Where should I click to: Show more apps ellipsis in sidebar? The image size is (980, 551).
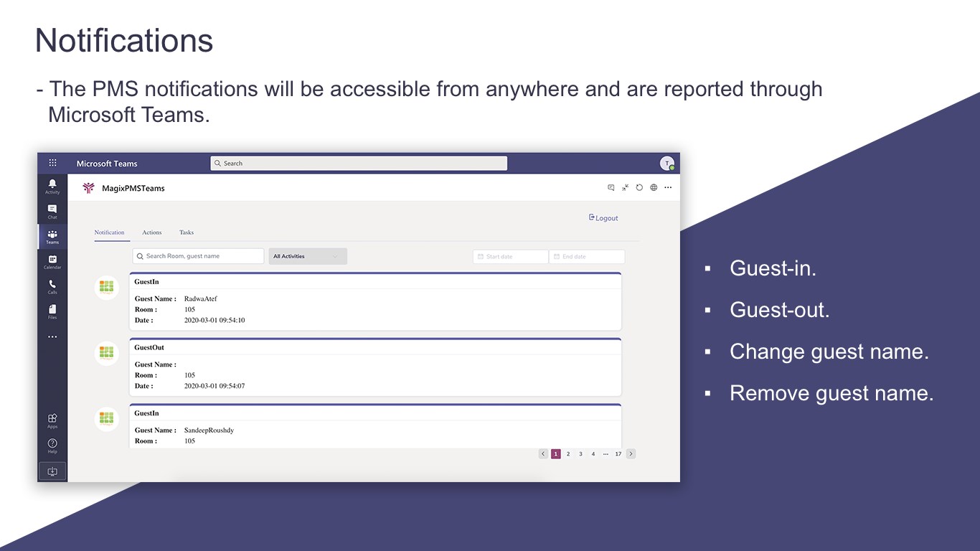click(x=52, y=336)
